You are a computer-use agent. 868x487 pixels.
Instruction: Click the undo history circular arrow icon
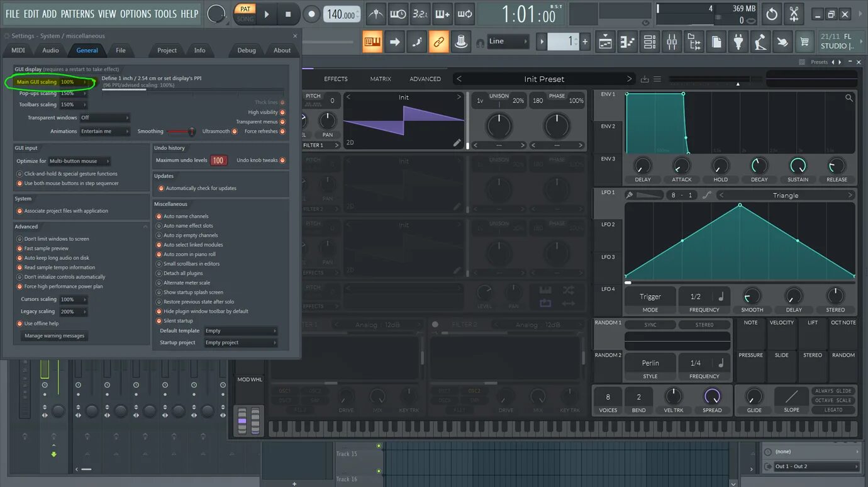pyautogui.click(x=772, y=14)
